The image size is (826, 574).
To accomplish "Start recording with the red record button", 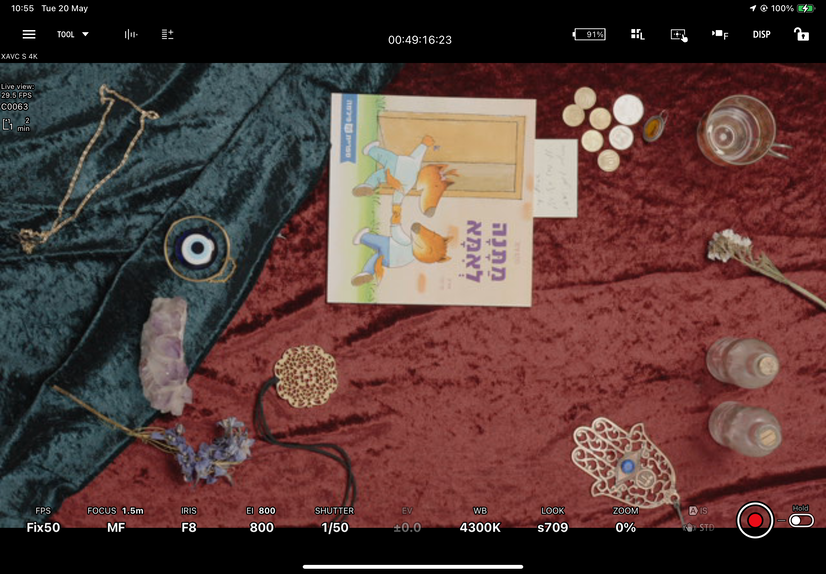I will 755,520.
